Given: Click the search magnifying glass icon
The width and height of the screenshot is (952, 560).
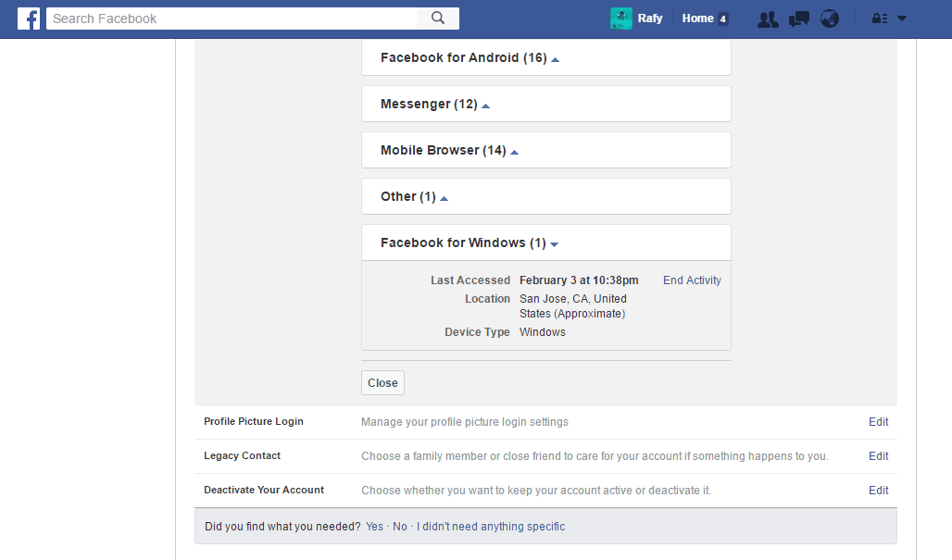Looking at the screenshot, I should (x=438, y=18).
